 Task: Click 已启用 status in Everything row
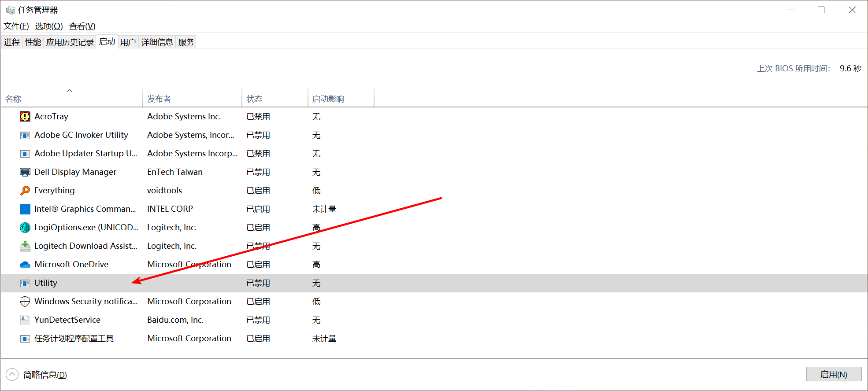tap(258, 190)
